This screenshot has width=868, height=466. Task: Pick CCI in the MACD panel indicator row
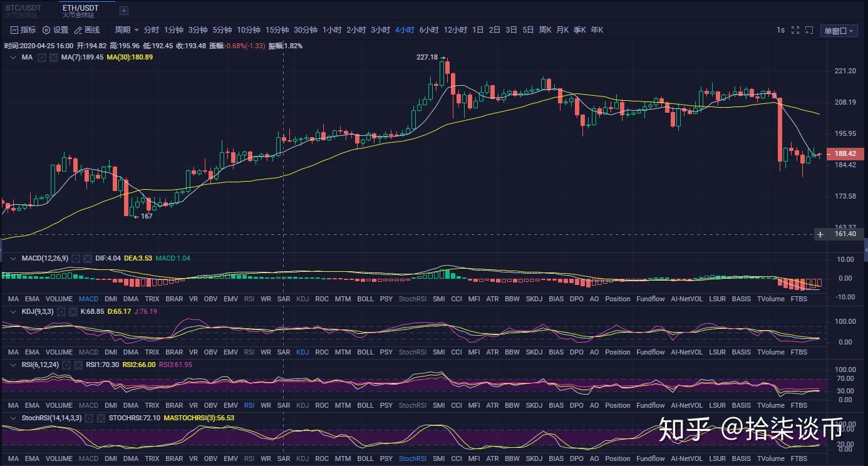pos(457,299)
